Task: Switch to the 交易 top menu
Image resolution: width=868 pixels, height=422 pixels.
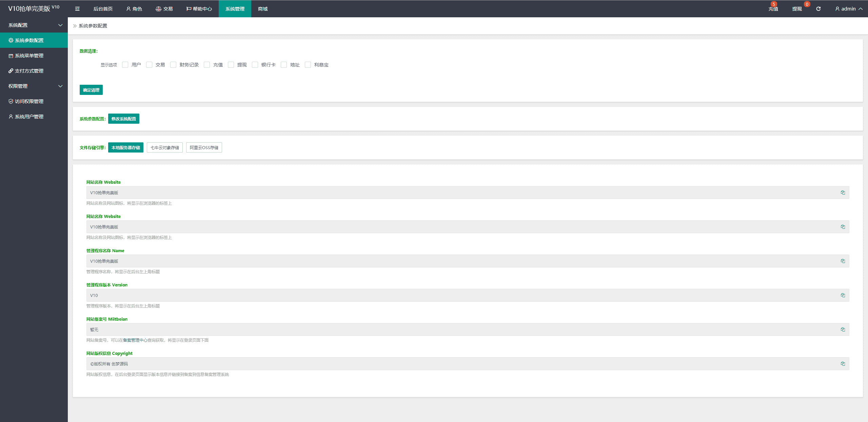Action: (x=164, y=9)
